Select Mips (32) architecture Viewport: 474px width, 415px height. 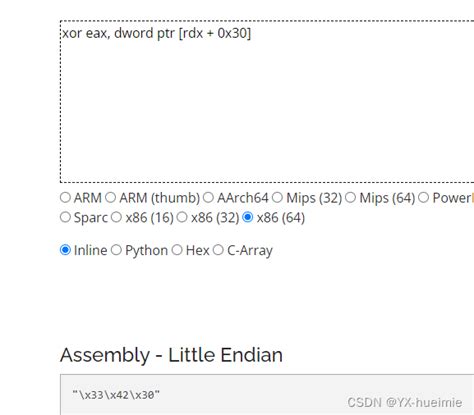(277, 197)
